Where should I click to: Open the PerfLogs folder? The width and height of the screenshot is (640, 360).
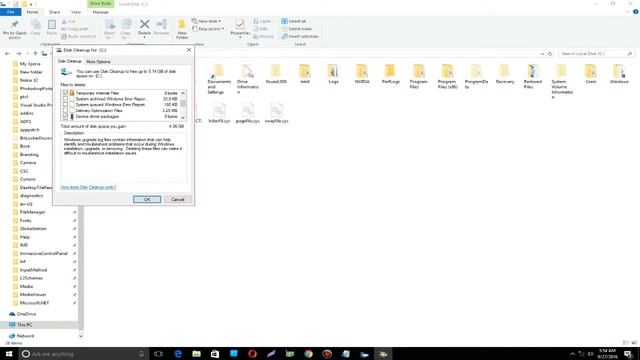pos(391,74)
